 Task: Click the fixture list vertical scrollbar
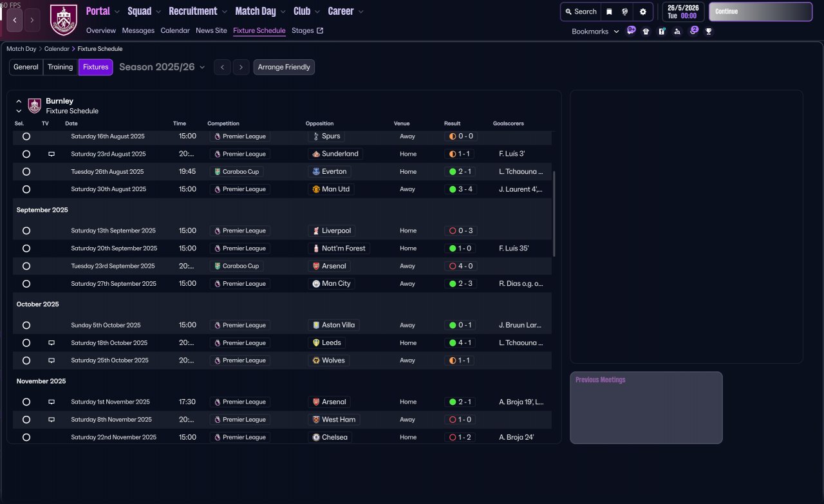click(554, 214)
